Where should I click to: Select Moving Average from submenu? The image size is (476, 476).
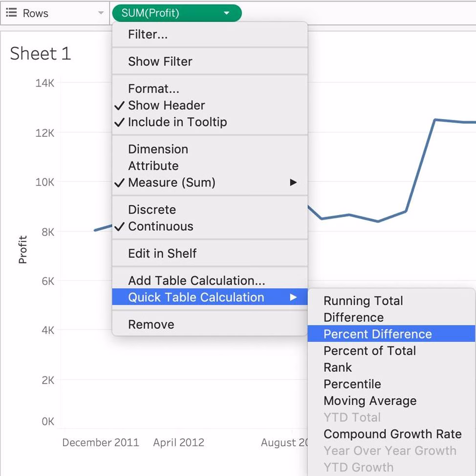pos(370,401)
